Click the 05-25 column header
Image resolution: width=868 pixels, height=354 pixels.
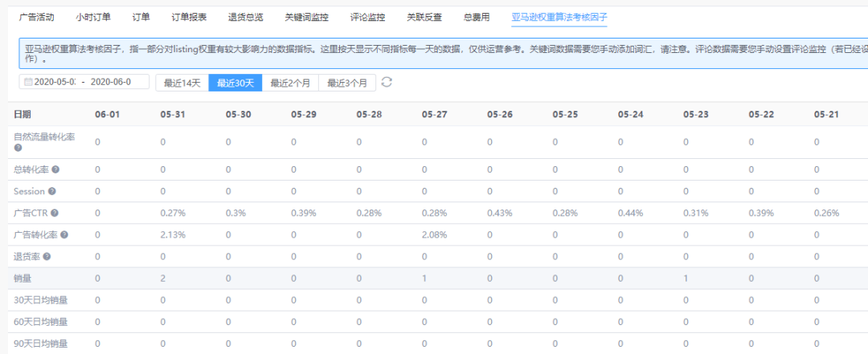565,115
